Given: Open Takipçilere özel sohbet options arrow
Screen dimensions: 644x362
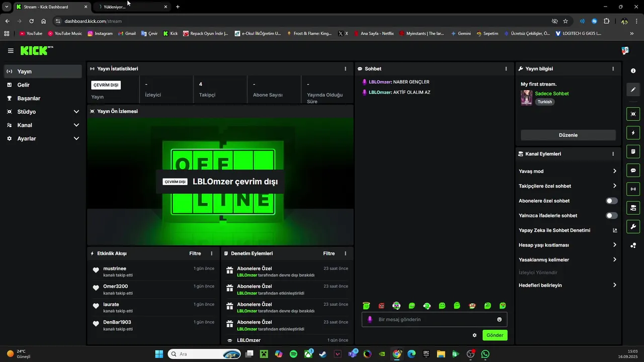Looking at the screenshot, I should (614, 186).
